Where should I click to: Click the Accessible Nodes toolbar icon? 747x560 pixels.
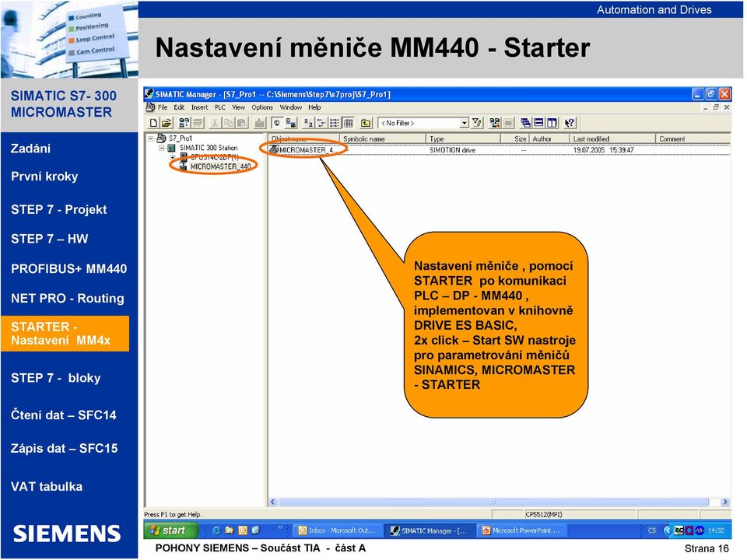click(x=184, y=124)
